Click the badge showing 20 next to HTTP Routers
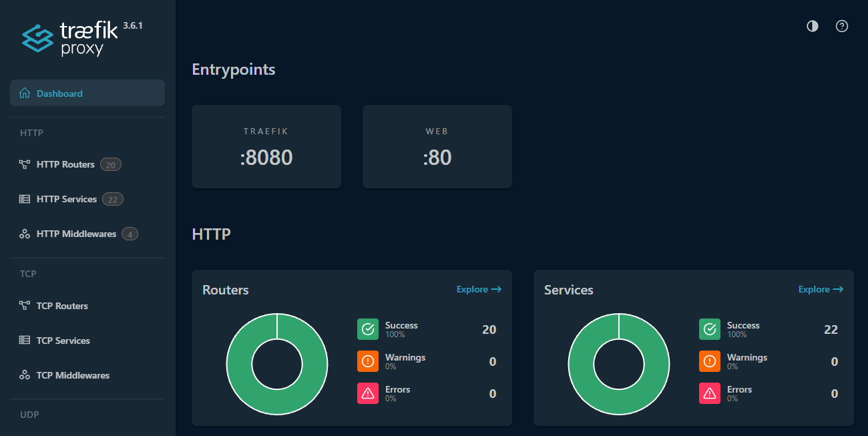The width and height of the screenshot is (868, 436). [110, 164]
